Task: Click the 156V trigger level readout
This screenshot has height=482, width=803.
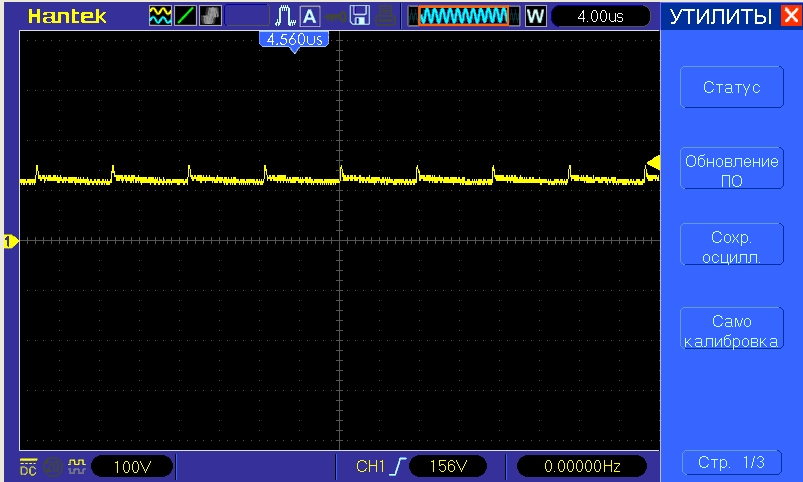Action: coord(448,466)
